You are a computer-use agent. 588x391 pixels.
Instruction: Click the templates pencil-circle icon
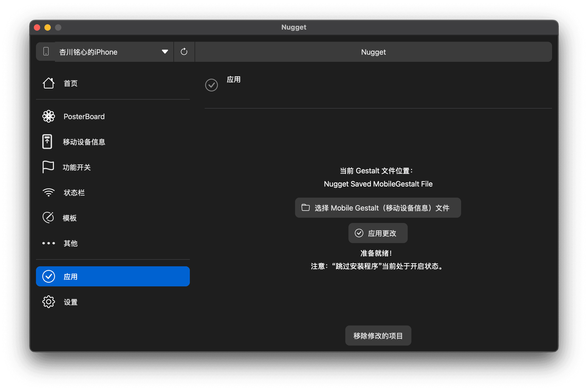pyautogui.click(x=48, y=218)
